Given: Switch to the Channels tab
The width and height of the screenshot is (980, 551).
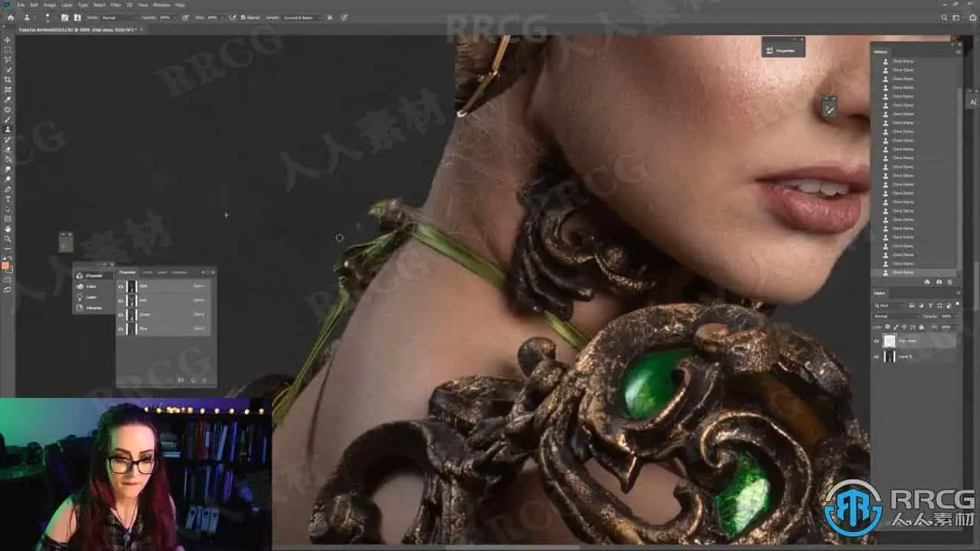Looking at the screenshot, I should click(x=127, y=272).
